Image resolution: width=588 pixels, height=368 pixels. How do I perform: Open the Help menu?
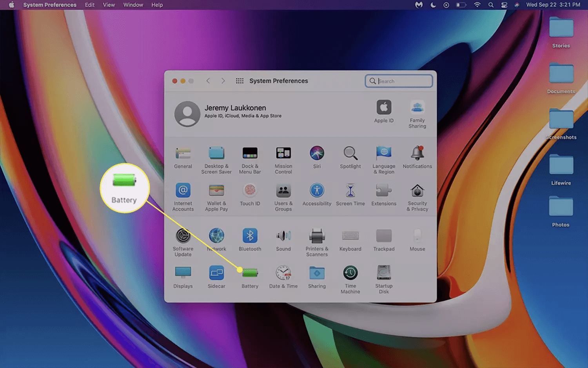(x=157, y=5)
